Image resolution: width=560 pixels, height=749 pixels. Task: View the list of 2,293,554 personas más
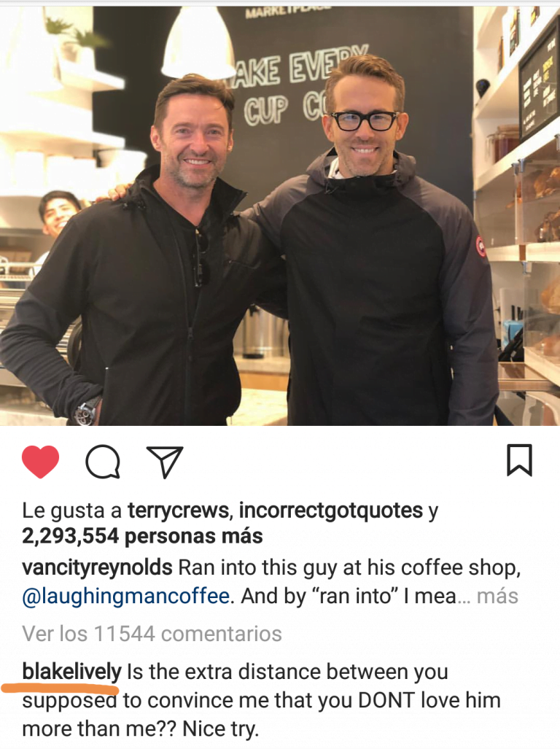click(142, 536)
